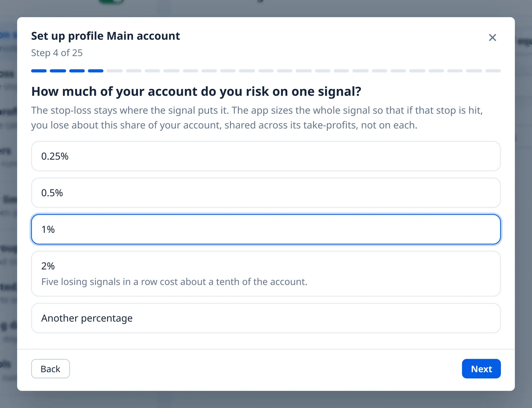Screen dimensions: 532x408
Task: Close the Set up profile dialog
Action: [492, 38]
